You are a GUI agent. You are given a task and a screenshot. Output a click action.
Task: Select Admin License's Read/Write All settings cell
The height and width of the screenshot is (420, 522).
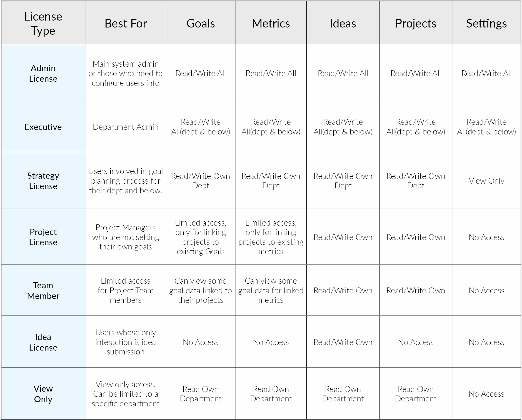click(486, 73)
